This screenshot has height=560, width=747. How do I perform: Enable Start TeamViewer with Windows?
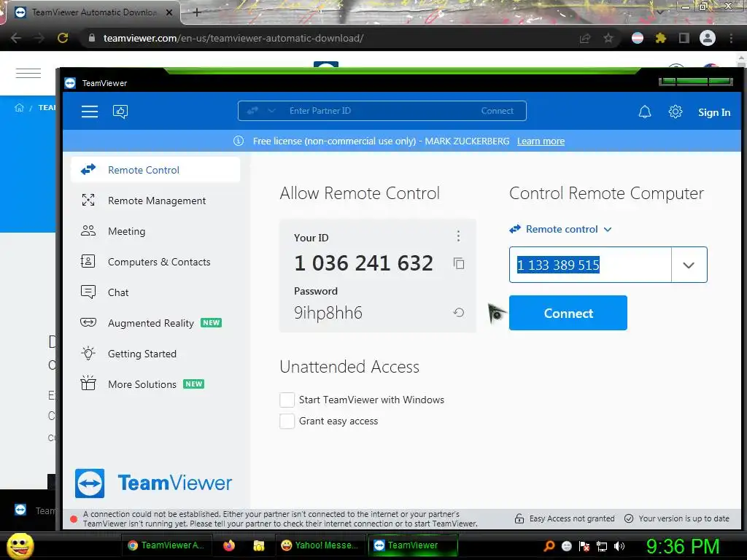pos(287,400)
